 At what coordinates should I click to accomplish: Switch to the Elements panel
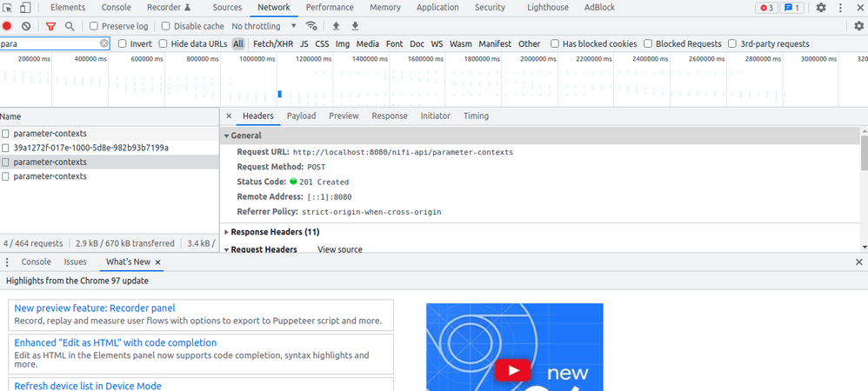68,8
